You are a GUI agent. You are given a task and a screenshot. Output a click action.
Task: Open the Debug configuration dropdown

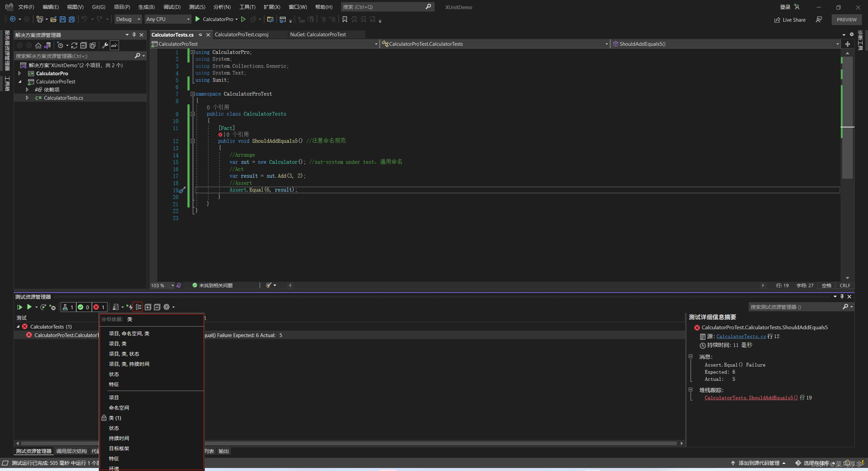click(128, 19)
